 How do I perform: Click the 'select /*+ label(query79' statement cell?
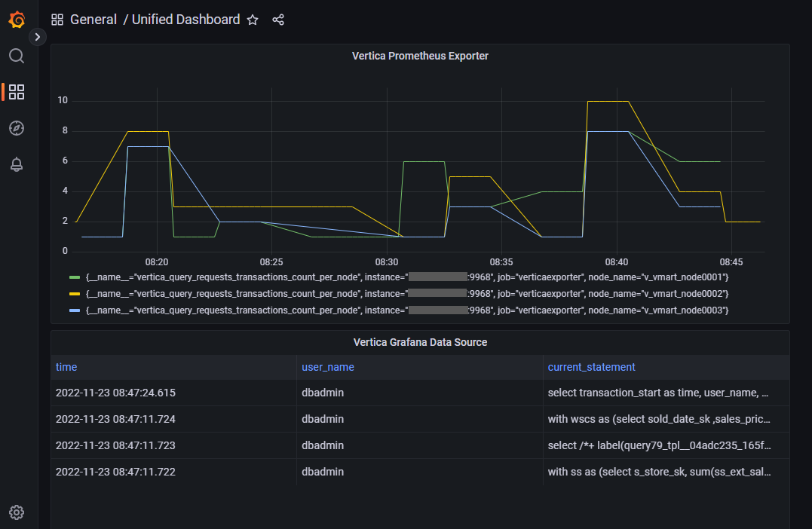click(x=666, y=445)
